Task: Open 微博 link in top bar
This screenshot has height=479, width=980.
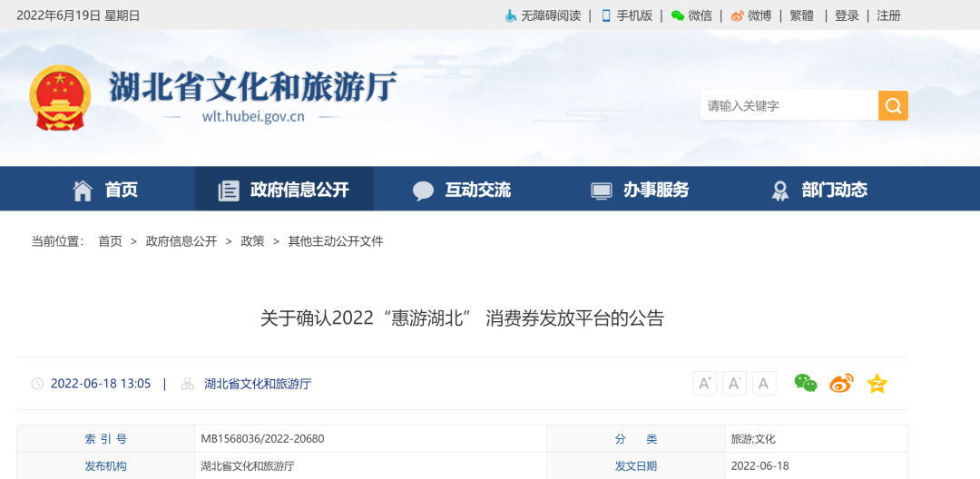Action: (751, 15)
